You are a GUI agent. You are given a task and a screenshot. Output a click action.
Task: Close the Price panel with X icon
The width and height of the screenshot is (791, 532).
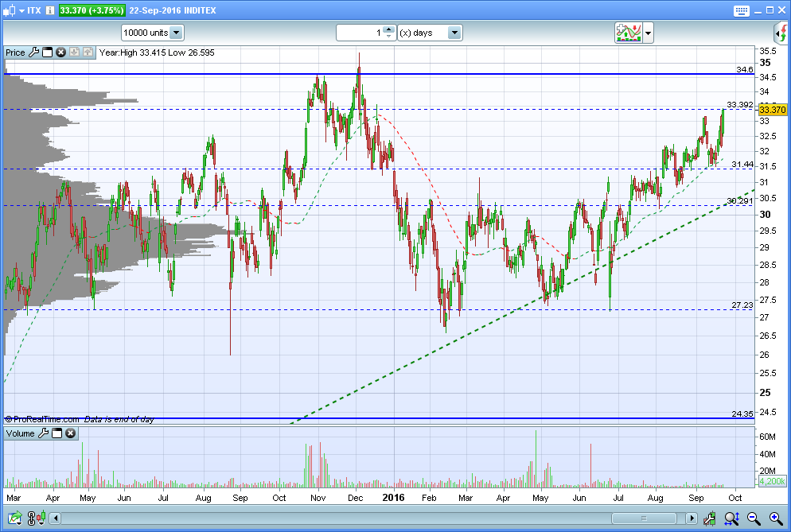click(60, 52)
